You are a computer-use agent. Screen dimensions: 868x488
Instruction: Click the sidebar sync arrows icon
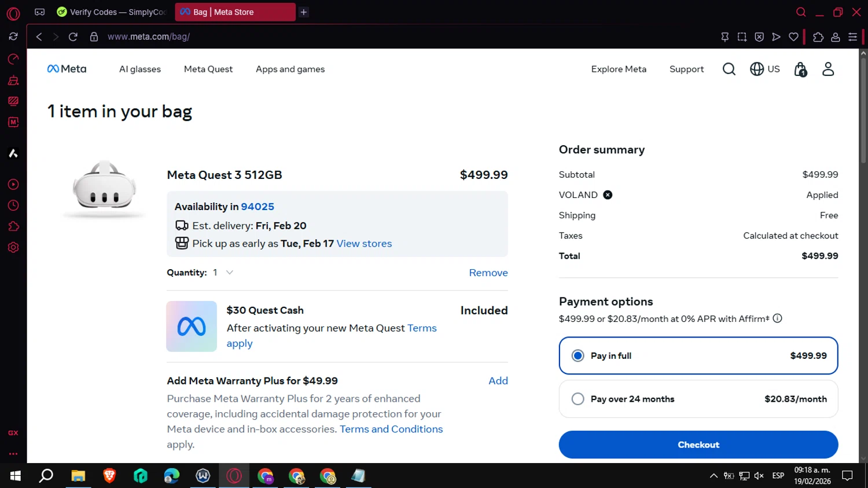[x=13, y=36]
